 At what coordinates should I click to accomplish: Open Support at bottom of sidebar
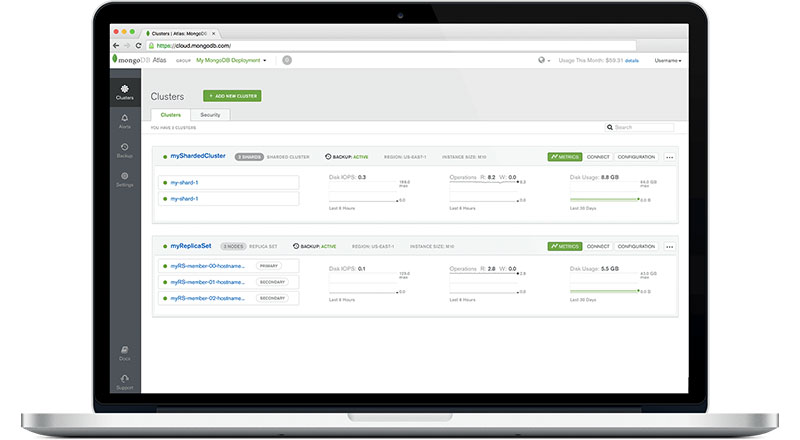tap(125, 381)
